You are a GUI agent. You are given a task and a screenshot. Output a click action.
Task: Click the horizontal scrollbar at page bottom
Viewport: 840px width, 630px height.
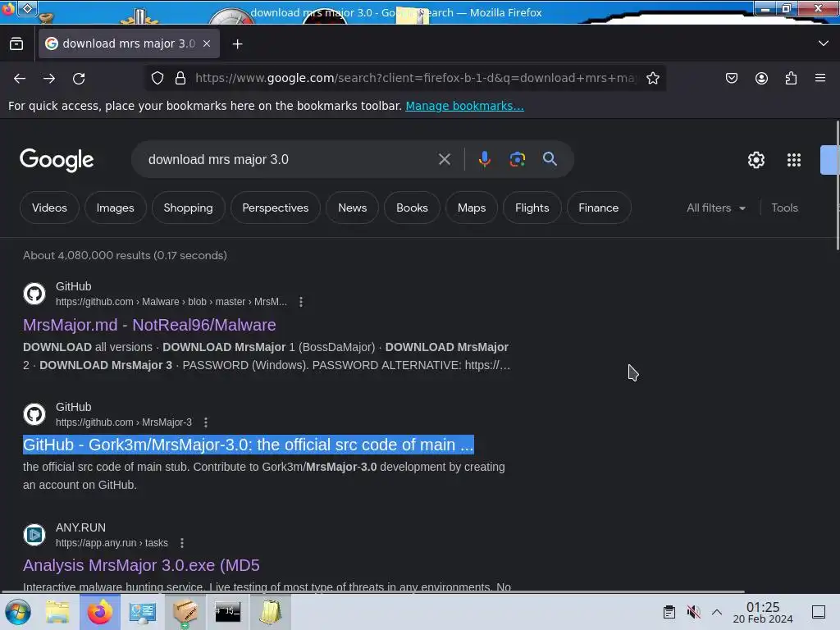click(373, 592)
